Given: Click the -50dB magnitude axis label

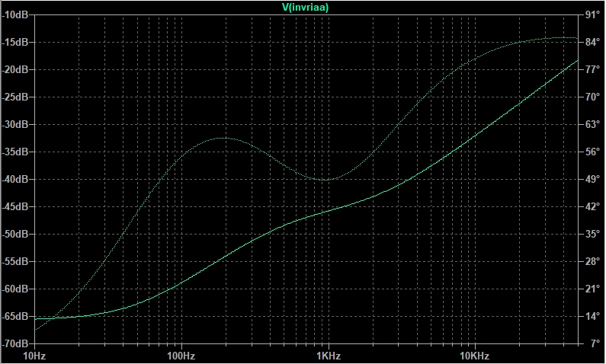Looking at the screenshot, I should [x=15, y=234].
